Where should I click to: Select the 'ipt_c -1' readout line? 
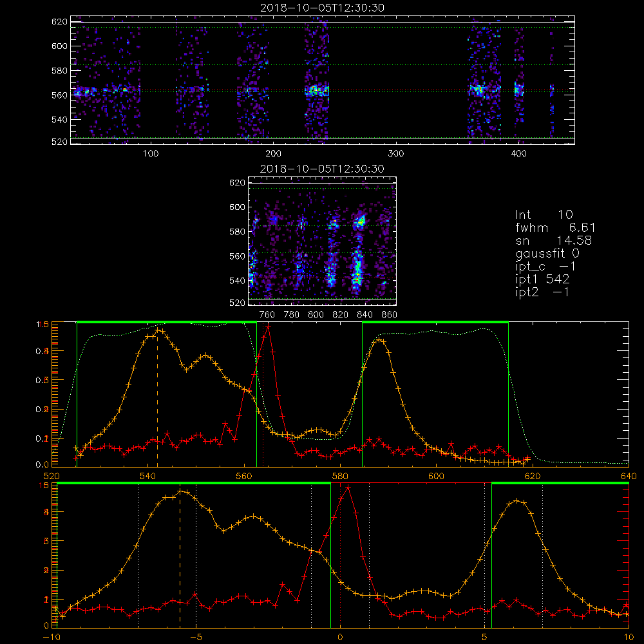coord(546,267)
